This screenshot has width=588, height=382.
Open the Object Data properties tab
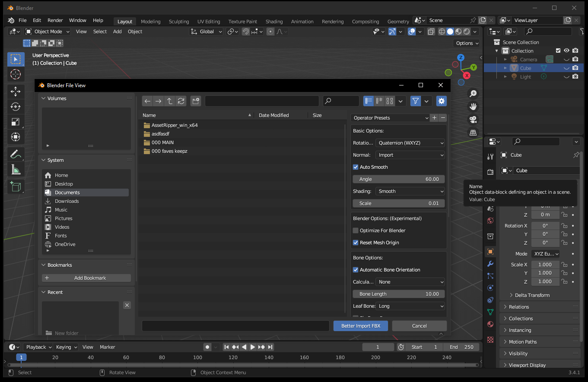click(490, 312)
